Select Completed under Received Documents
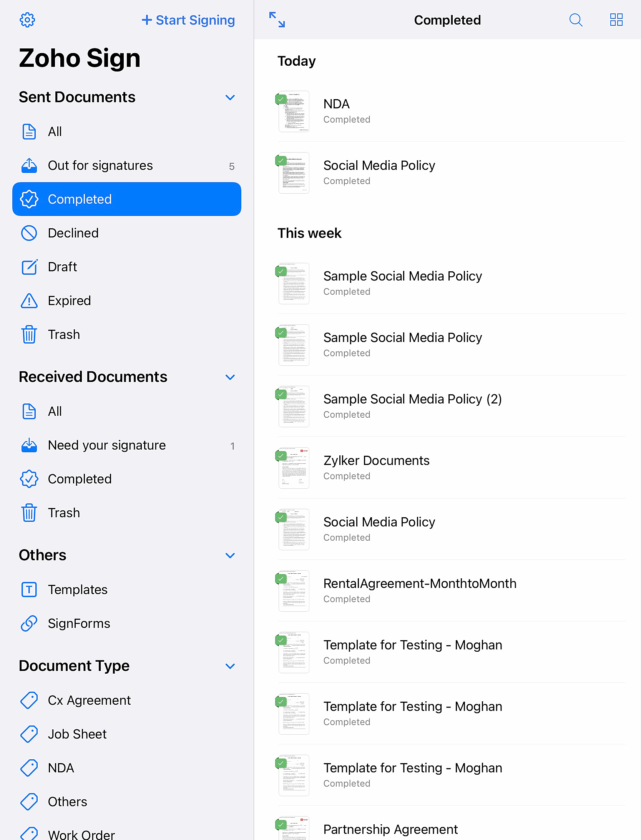This screenshot has width=641, height=840. pos(127,479)
